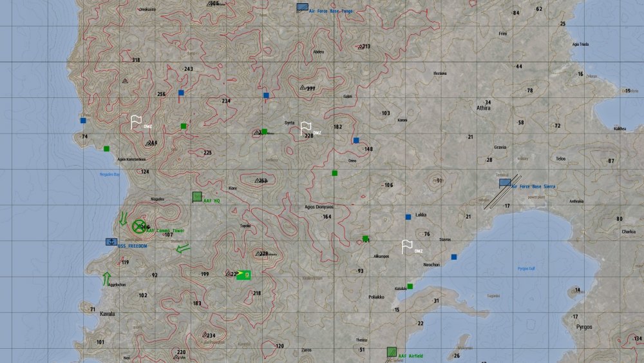Click the AAF HQ green flag marker
The height and width of the screenshot is (363, 644).
[x=197, y=197]
